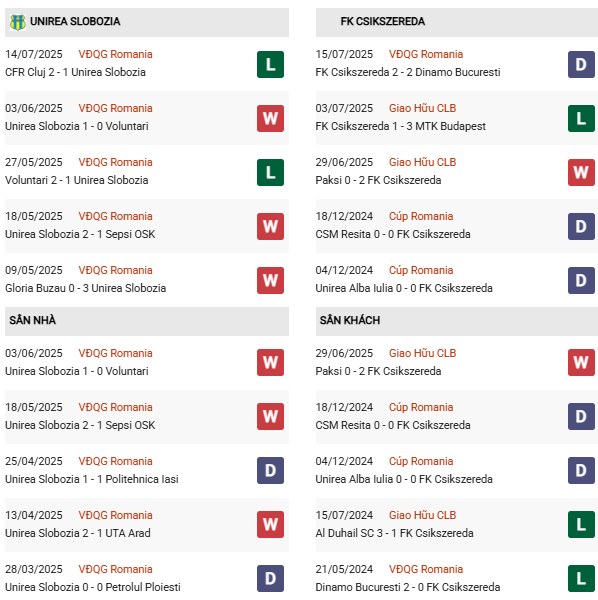Open VĐQG Romania link dated 14/07/2025
Viewport: 598px width, 600px height.
click(x=115, y=54)
